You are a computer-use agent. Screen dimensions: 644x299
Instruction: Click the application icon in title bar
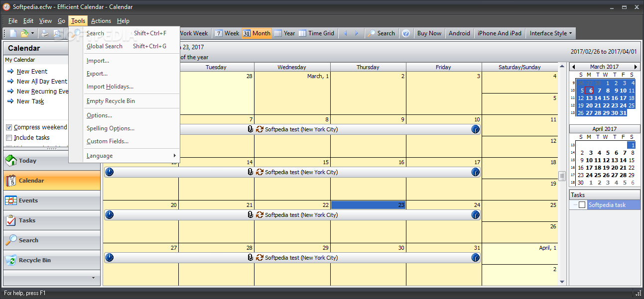point(6,7)
